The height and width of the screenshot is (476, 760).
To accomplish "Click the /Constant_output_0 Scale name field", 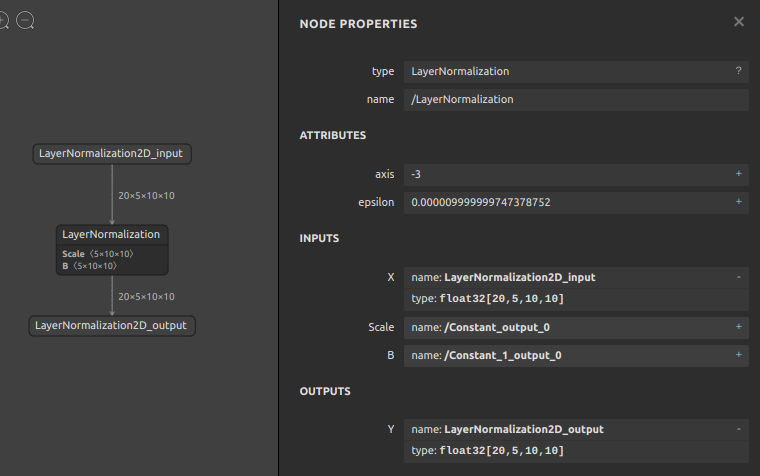I will pos(565,327).
